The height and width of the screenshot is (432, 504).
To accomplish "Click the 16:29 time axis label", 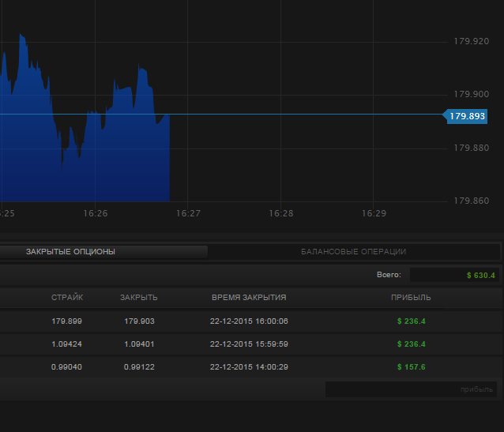I will click(374, 213).
